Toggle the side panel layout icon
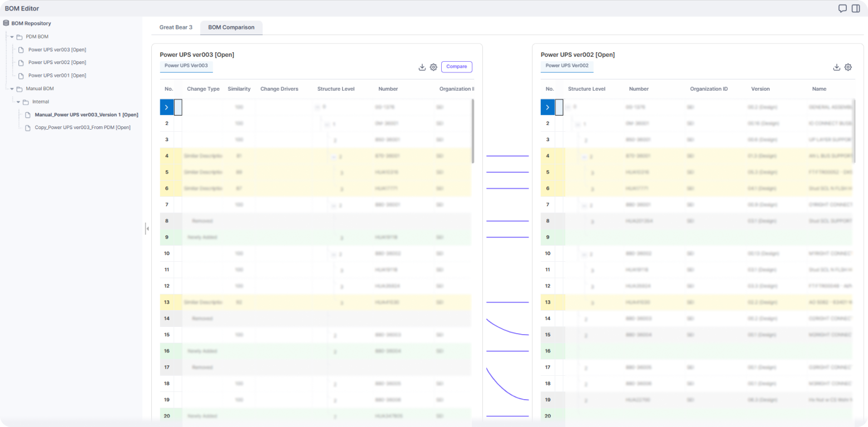868x427 pixels. click(x=856, y=8)
